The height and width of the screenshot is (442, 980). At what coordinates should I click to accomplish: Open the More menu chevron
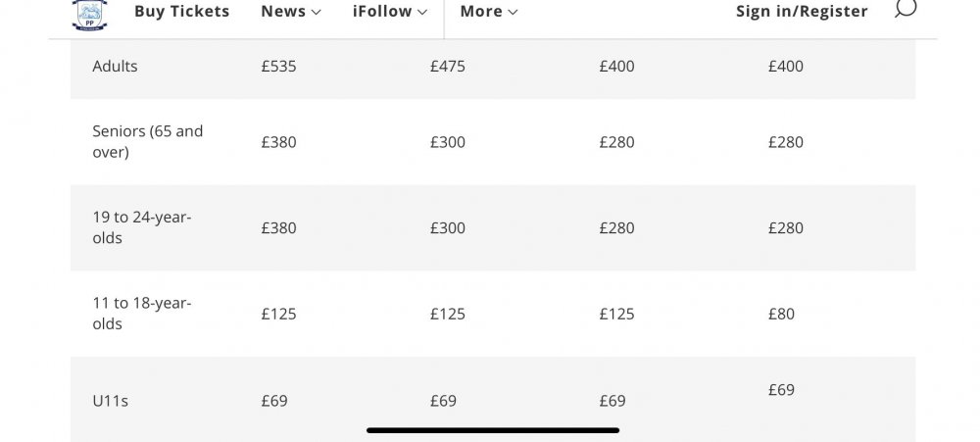tap(513, 12)
